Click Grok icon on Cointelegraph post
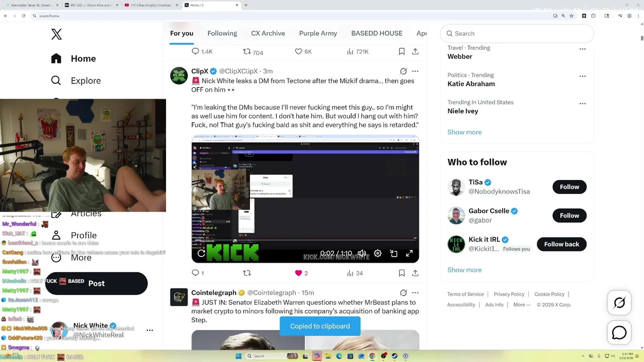Screen dimensions: 644x362 [x=403, y=293]
